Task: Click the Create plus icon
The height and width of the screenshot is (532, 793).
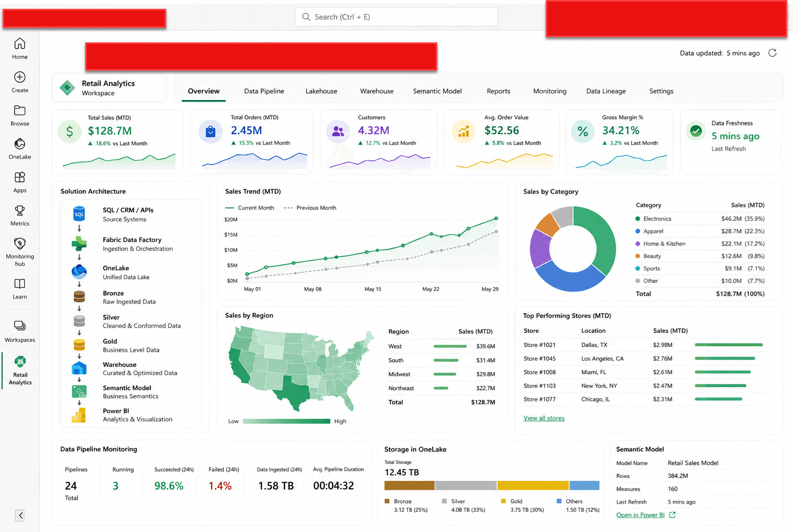Action: click(20, 77)
